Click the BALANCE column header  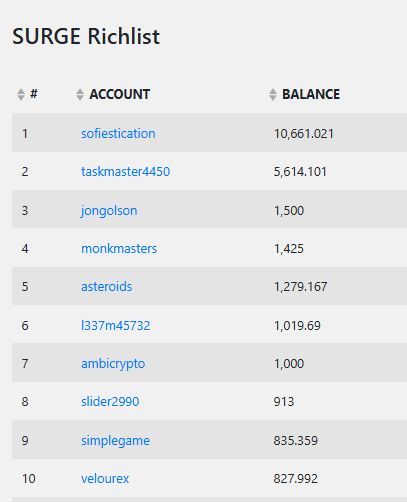tap(311, 94)
